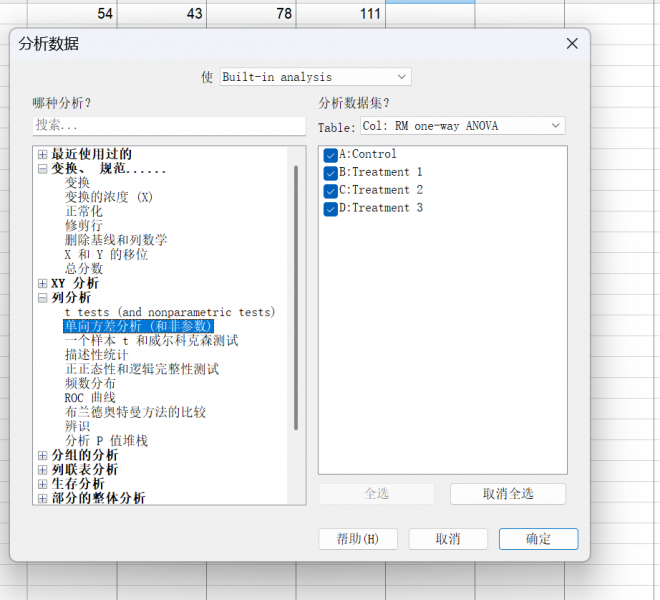
Task: Expand the 最近使用过的 tree node
Action: coord(42,154)
